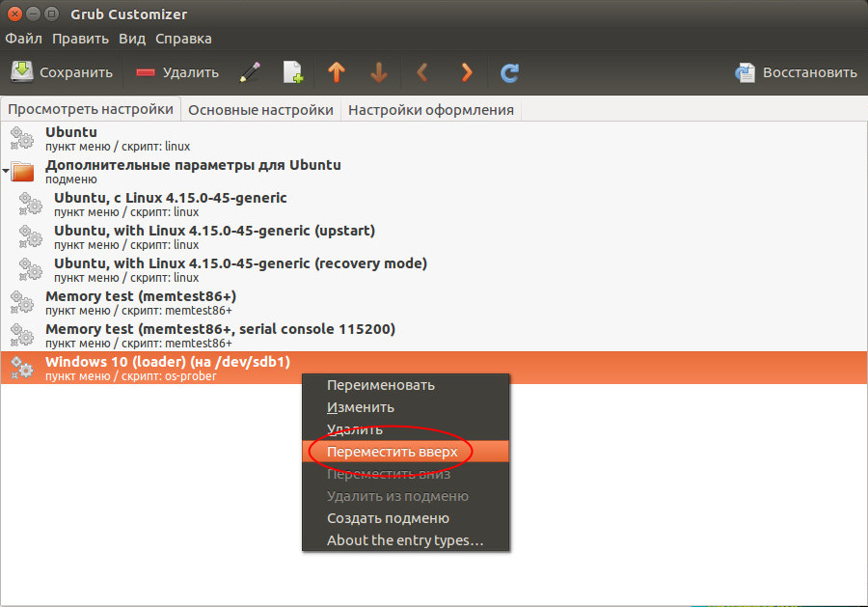Click gear icon of Memory test (memtest86+)
The height and width of the screenshot is (607, 868).
[22, 302]
